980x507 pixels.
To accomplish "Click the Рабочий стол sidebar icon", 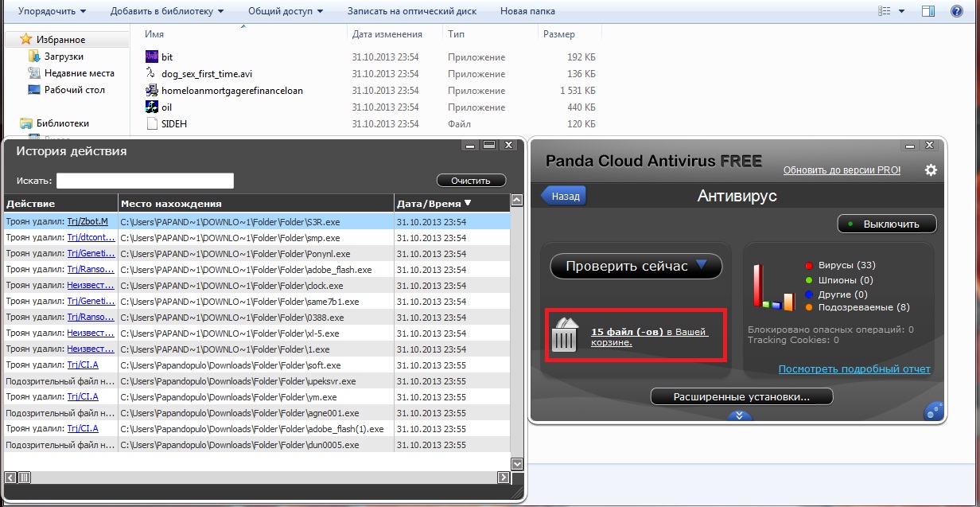I will pos(34,90).
